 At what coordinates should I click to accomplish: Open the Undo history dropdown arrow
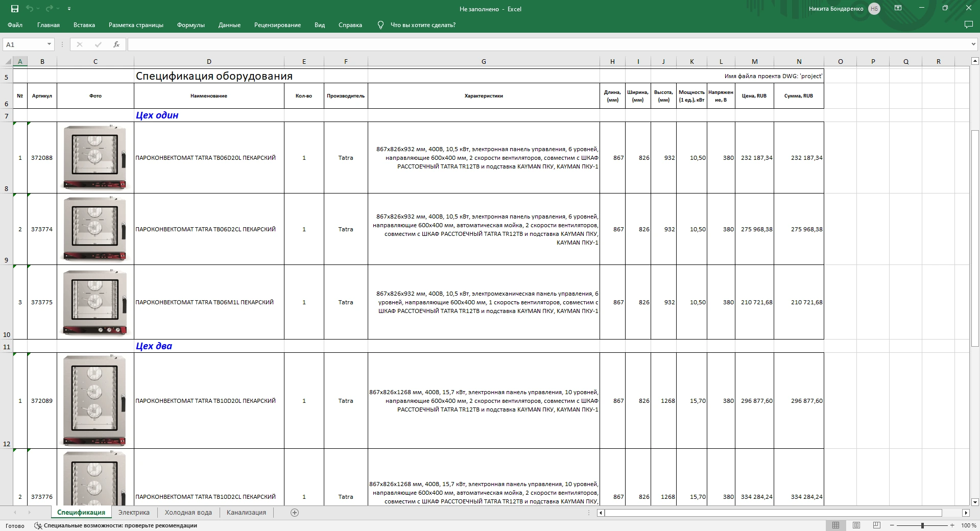(39, 9)
